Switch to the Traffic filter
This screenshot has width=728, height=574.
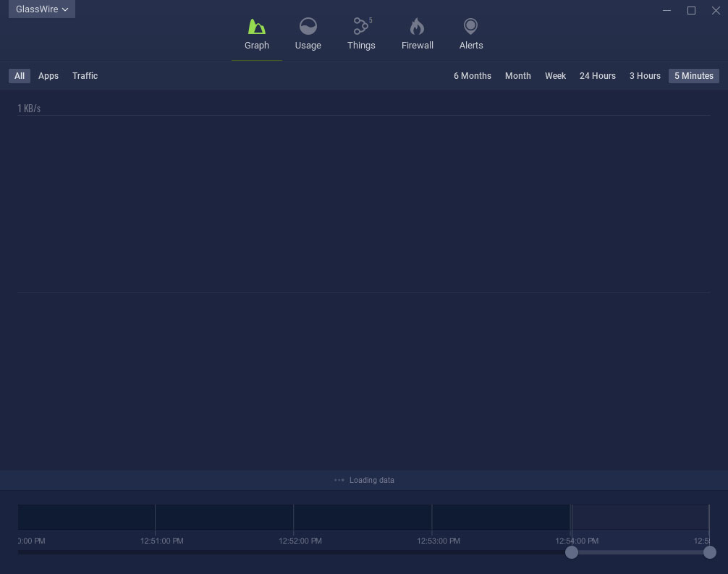85,76
